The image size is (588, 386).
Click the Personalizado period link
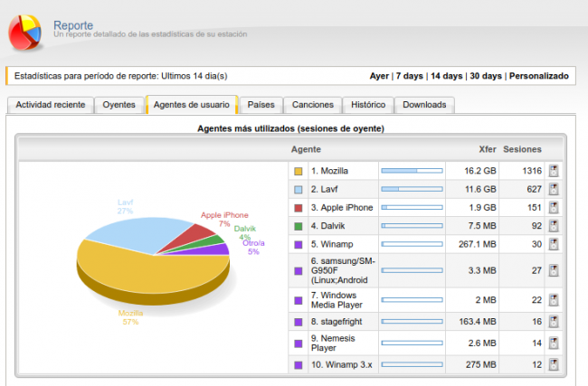[539, 76]
